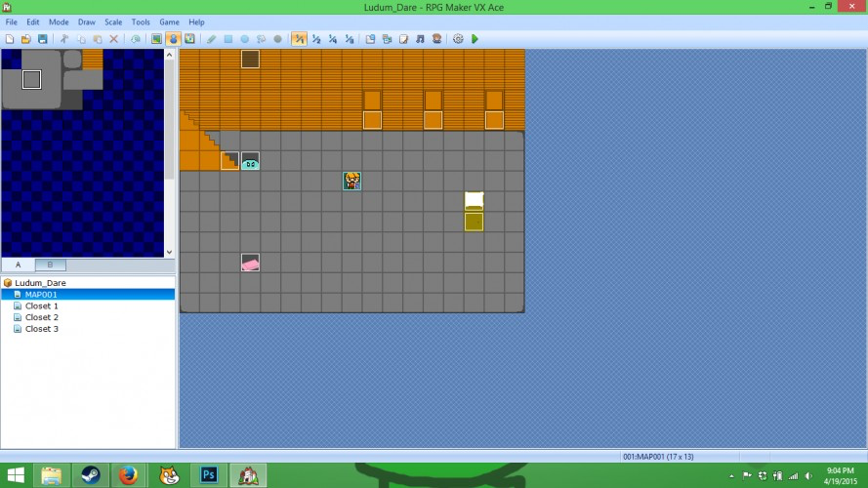This screenshot has height=488, width=868.
Task: Set map zoom to 1/1 scale
Action: coord(299,39)
